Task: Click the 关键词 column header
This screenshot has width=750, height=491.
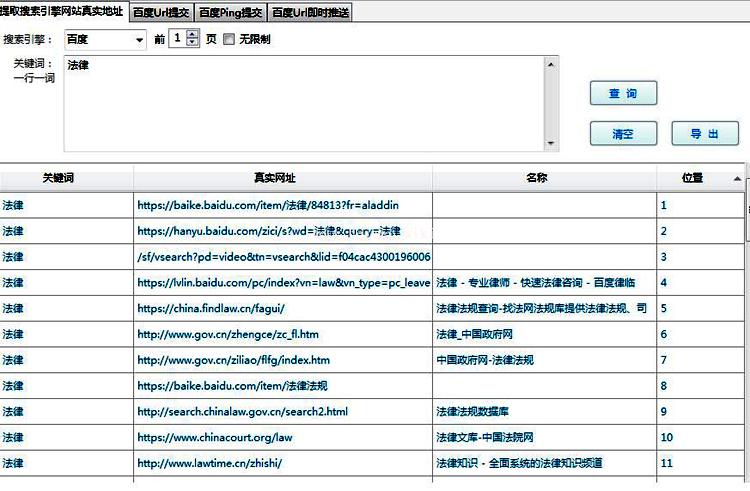Action: pyautogui.click(x=58, y=178)
